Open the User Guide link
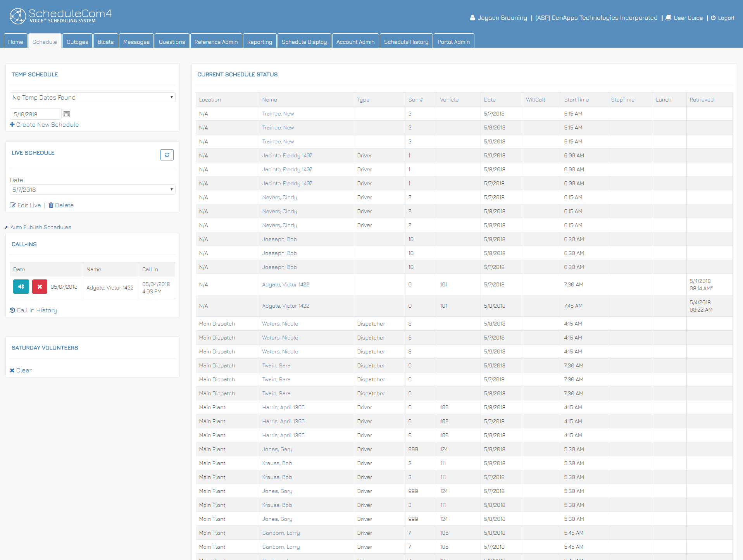Image resolution: width=743 pixels, height=560 pixels. point(688,18)
